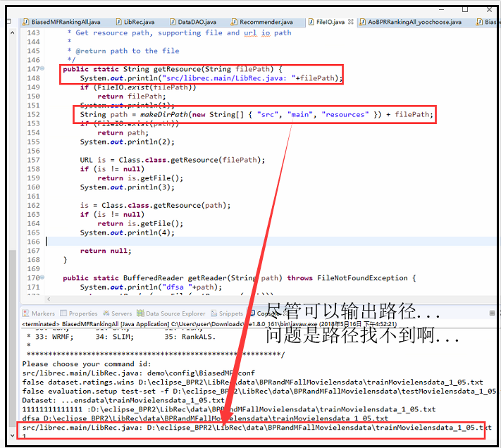Click the "false evaluation.setup test-set" console line
501x448 pixels.
[259, 391]
